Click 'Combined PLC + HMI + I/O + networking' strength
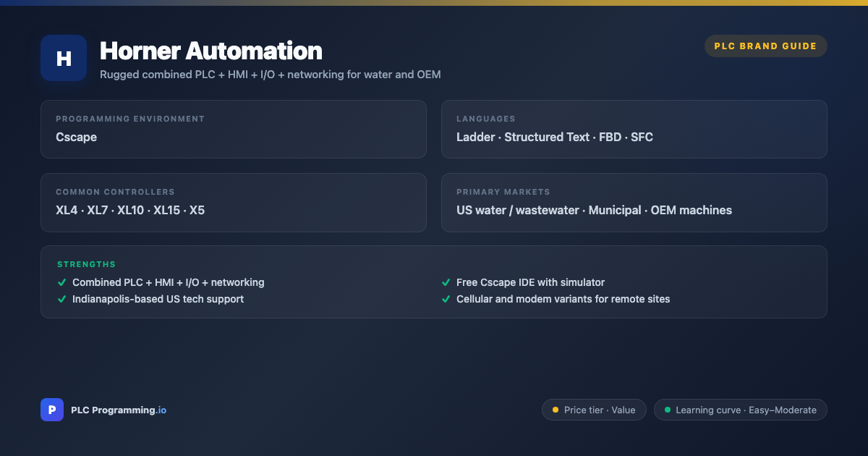The height and width of the screenshot is (456, 868). (169, 282)
